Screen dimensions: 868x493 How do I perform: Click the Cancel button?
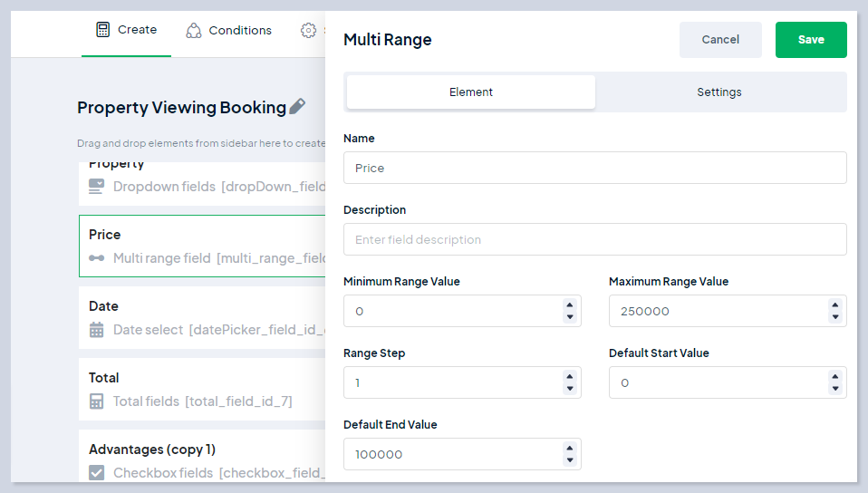[720, 40]
